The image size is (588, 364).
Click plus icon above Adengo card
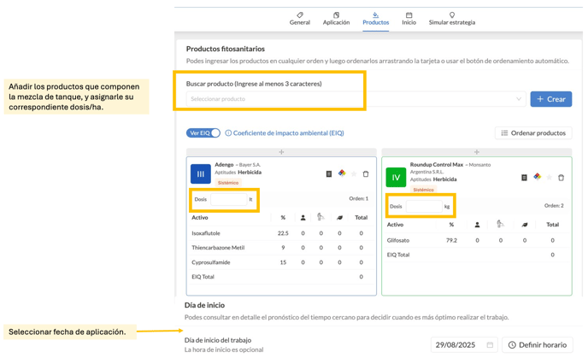(x=281, y=152)
